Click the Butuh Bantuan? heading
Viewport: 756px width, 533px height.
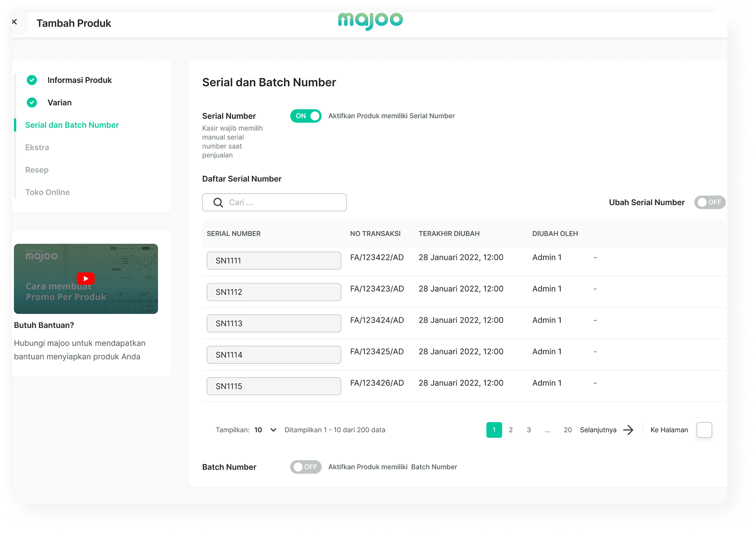point(44,325)
